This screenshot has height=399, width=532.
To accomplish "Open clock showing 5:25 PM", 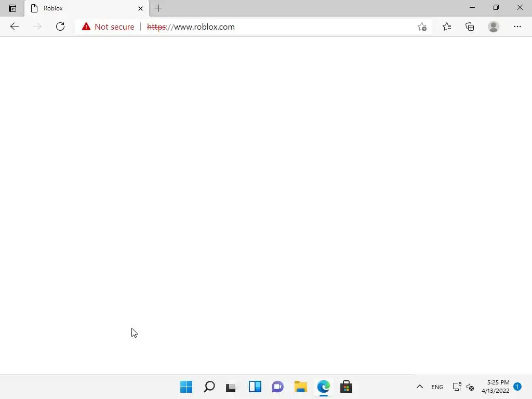I will tap(495, 387).
